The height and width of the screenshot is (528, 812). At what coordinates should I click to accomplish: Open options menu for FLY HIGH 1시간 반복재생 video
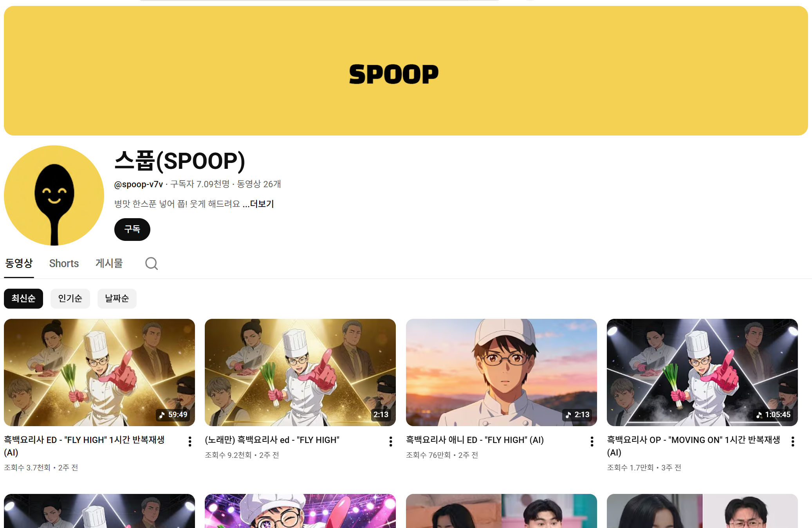tap(190, 441)
